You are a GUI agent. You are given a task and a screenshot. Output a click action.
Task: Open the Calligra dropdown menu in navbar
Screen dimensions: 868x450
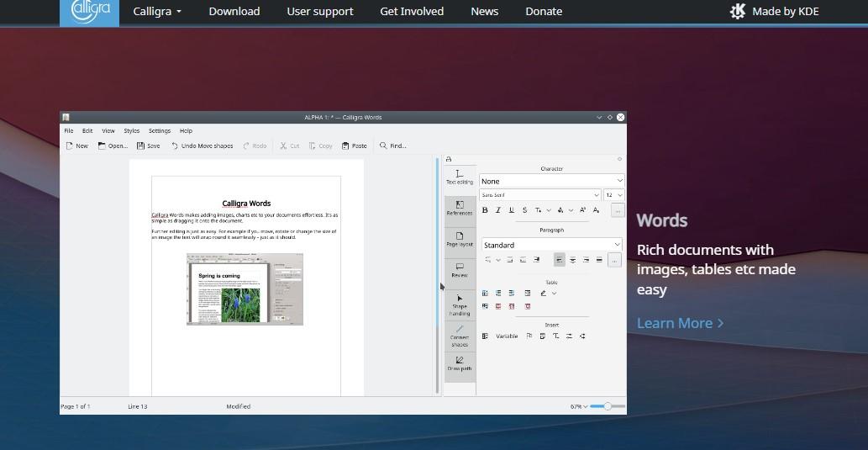(157, 11)
